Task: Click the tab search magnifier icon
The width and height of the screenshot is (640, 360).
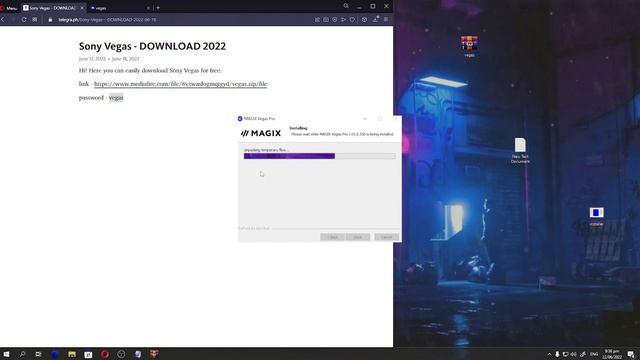Action: click(346, 6)
